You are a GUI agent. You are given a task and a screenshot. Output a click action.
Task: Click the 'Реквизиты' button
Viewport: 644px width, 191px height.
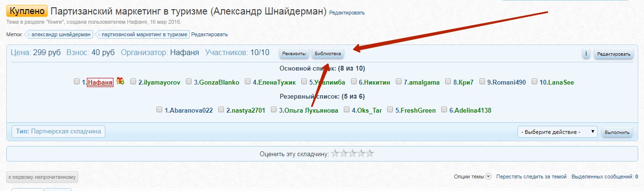click(x=294, y=54)
